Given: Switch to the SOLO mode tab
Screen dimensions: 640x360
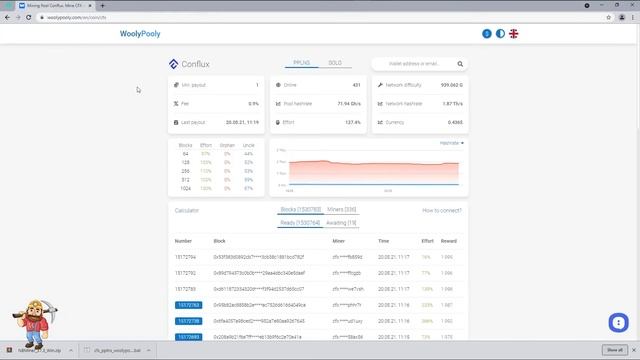Looking at the screenshot, I should [335, 63].
